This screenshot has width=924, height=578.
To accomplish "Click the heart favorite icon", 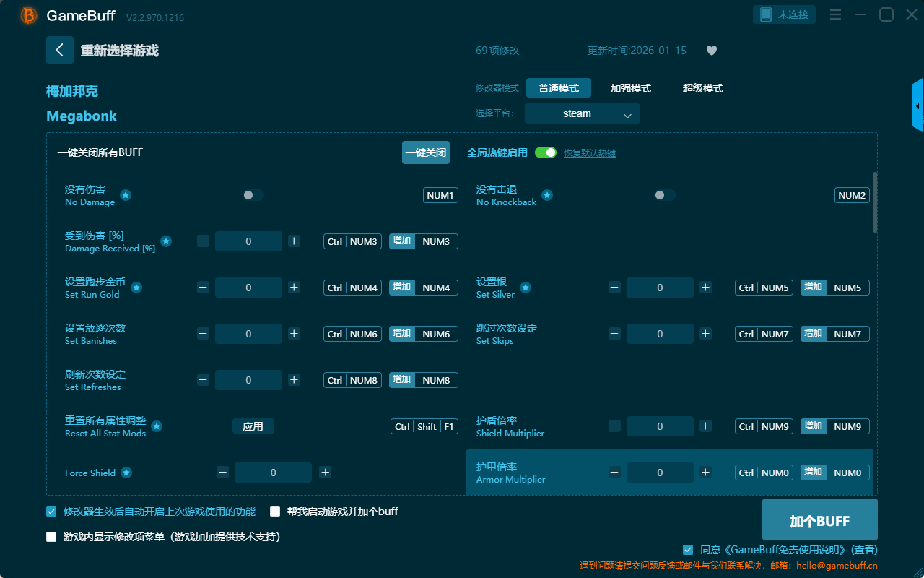I will [x=711, y=51].
